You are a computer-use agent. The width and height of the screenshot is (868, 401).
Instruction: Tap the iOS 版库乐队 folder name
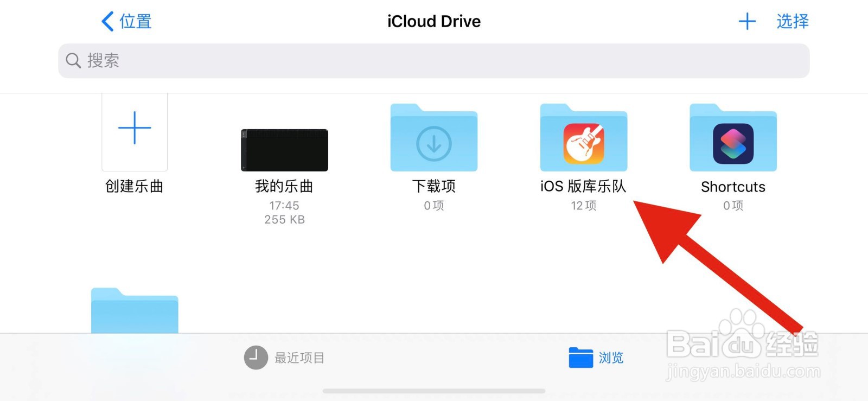point(584,187)
